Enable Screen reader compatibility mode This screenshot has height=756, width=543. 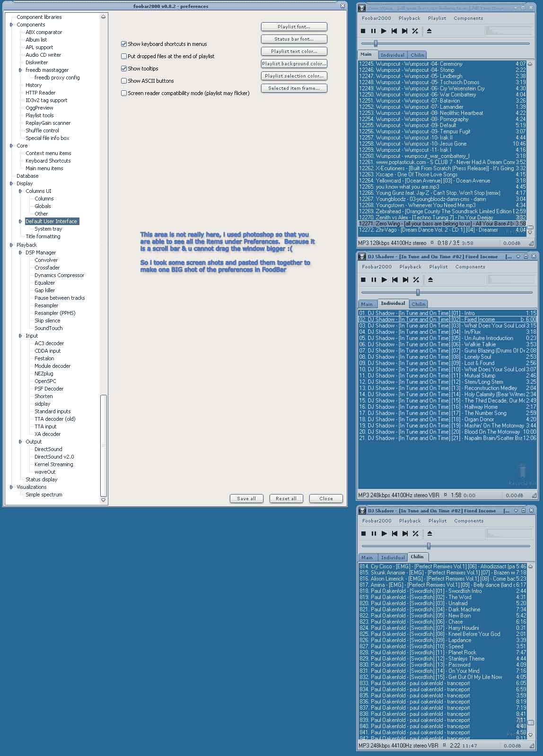124,93
